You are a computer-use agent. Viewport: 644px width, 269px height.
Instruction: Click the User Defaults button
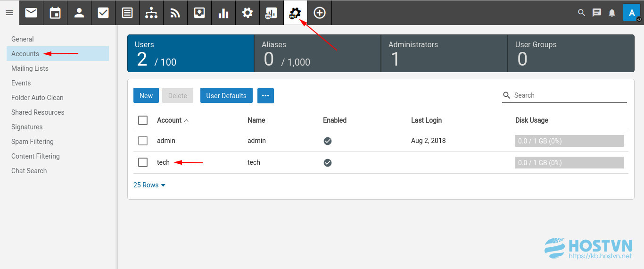[226, 95]
